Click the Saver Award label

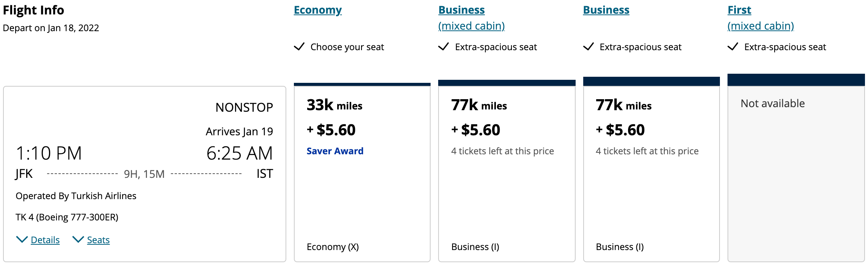click(x=335, y=151)
